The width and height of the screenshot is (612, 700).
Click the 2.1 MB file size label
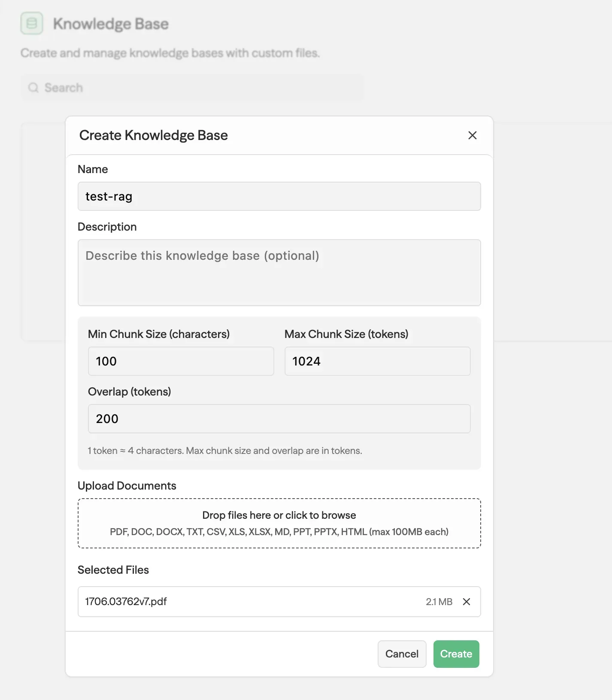click(x=439, y=602)
